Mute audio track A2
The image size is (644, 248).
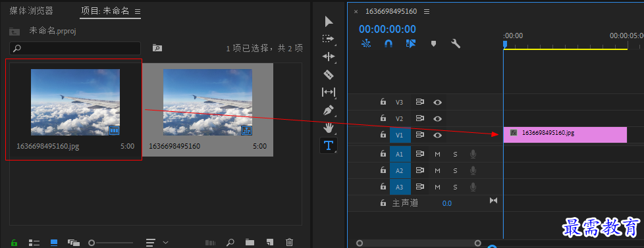pos(437,171)
